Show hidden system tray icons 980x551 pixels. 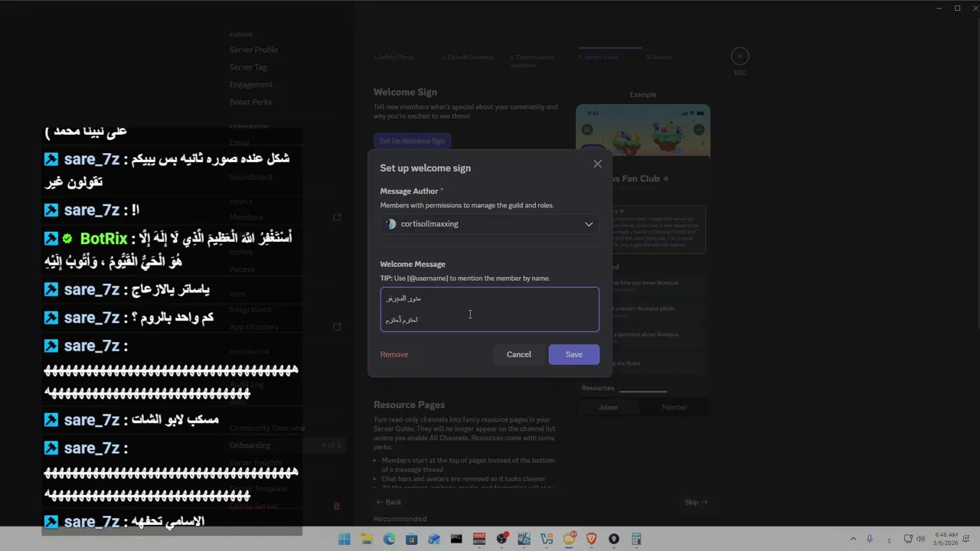pyautogui.click(x=853, y=539)
